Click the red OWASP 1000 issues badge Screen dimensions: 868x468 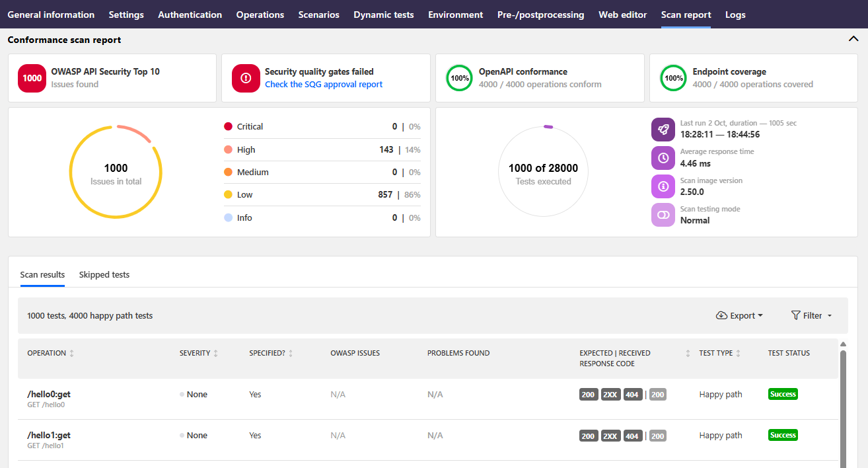coord(32,78)
